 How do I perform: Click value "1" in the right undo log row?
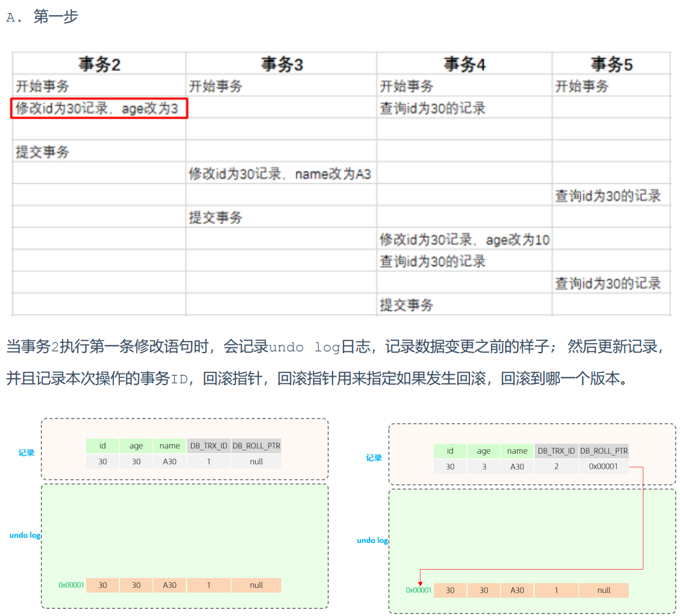556,590
